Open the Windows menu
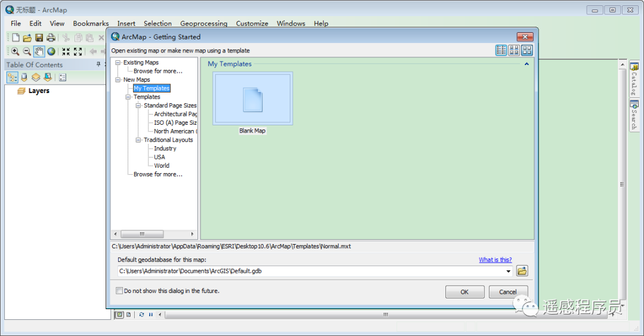Screen dimensions: 644x336 pyautogui.click(x=291, y=23)
